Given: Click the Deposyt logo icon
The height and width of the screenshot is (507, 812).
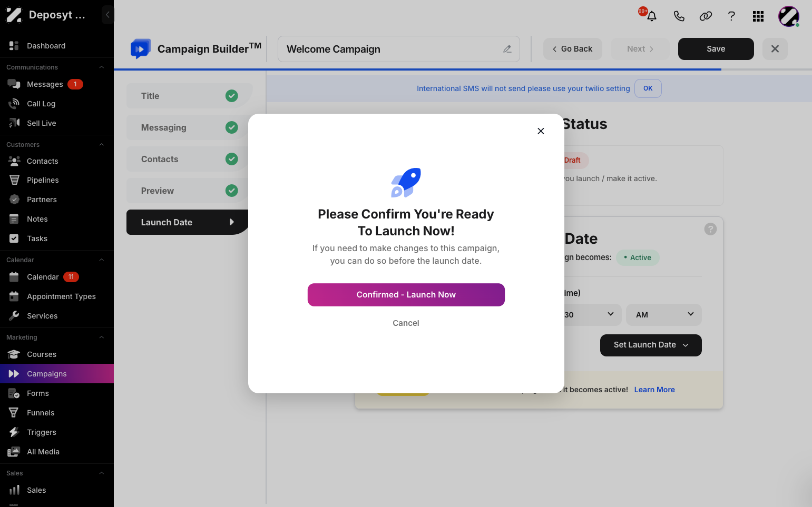Looking at the screenshot, I should tap(14, 15).
